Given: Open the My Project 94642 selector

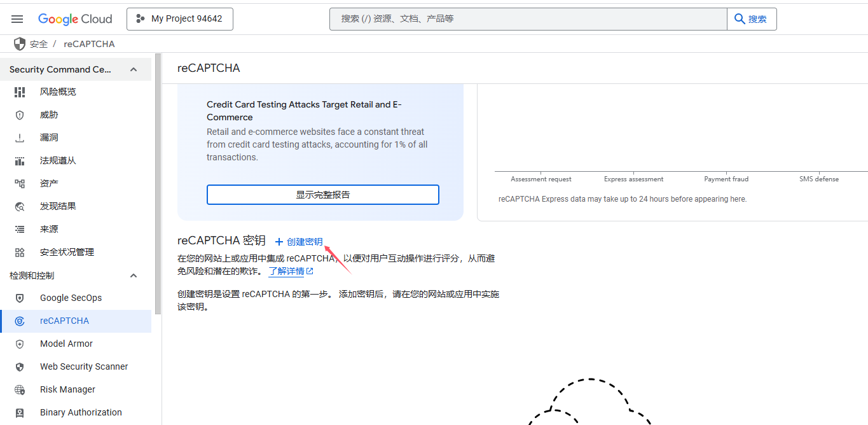Looking at the screenshot, I should click(180, 19).
